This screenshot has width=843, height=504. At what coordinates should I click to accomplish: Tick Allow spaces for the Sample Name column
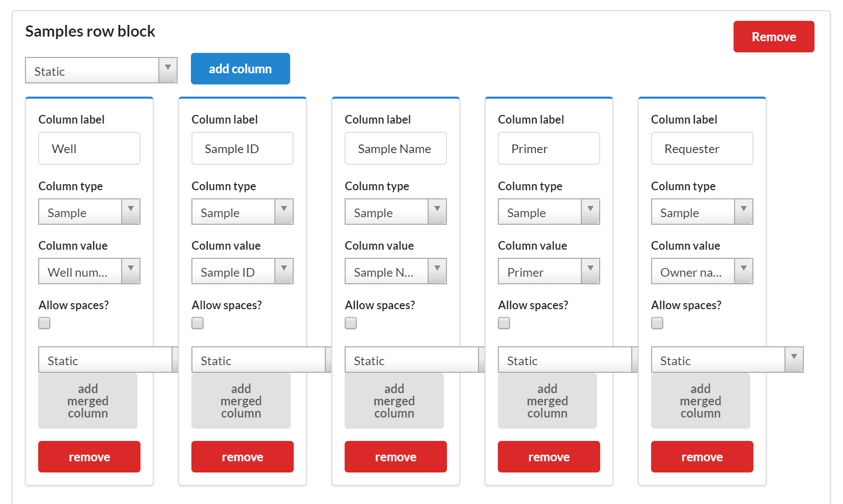click(351, 323)
